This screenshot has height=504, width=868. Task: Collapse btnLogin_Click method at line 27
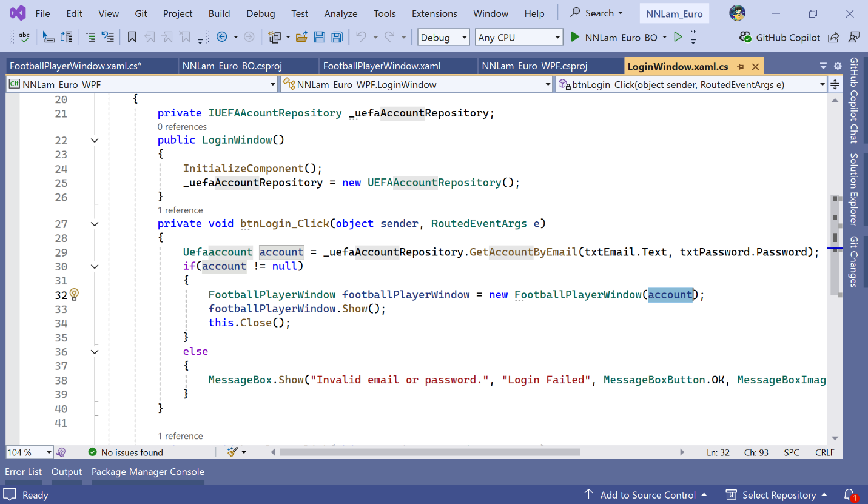coord(95,224)
